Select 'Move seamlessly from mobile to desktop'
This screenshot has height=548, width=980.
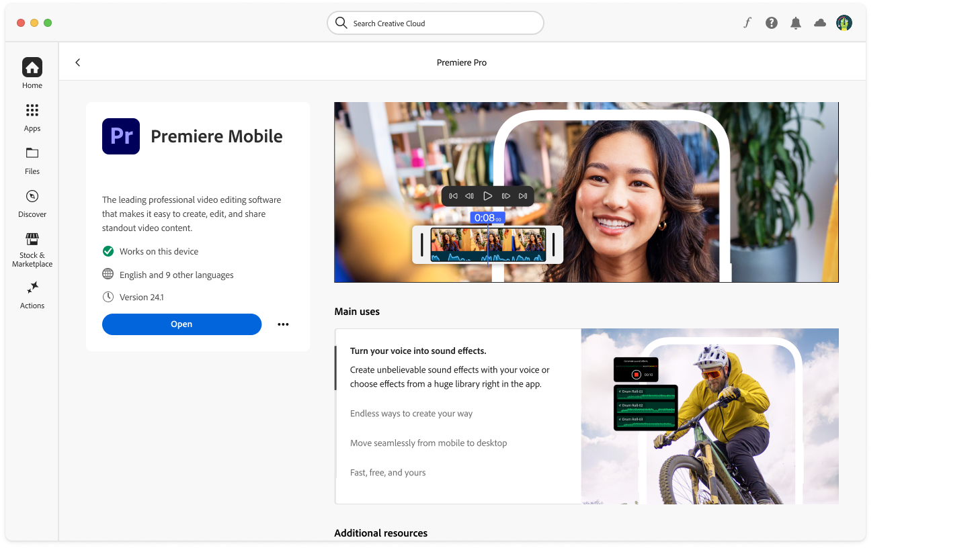click(429, 443)
